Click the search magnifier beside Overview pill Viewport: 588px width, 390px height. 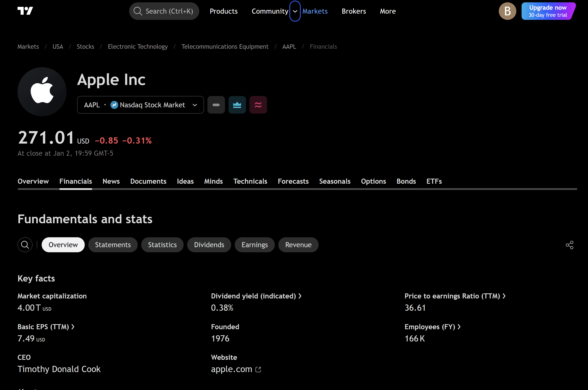(x=25, y=245)
